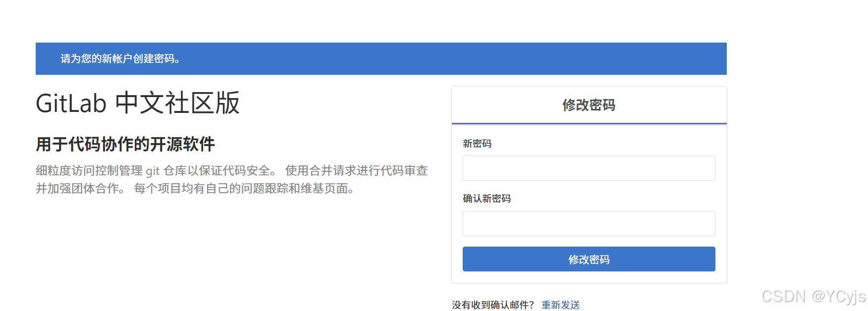This screenshot has width=868, height=311.
Task: Click the 新密码 field label
Action: (477, 144)
